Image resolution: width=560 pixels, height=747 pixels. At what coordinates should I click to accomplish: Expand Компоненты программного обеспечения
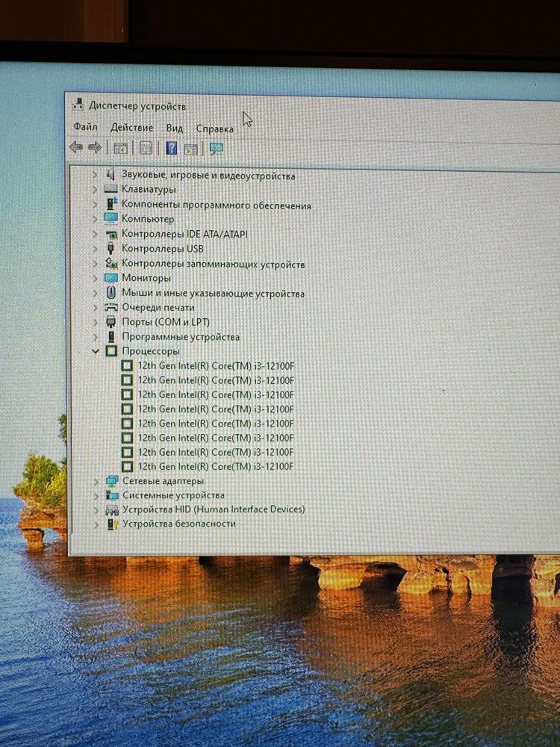pos(95,205)
